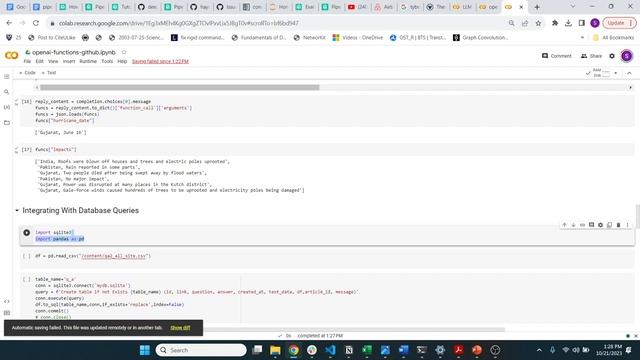The height and width of the screenshot is (360, 640).
Task: Open the Help menu
Action: pyautogui.click(x=122, y=61)
